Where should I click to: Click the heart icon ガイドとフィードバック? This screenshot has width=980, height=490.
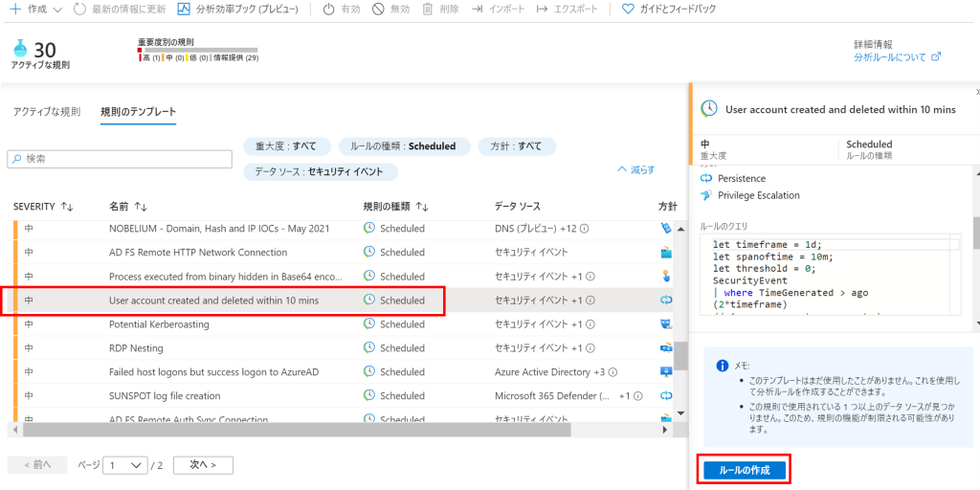click(x=628, y=9)
